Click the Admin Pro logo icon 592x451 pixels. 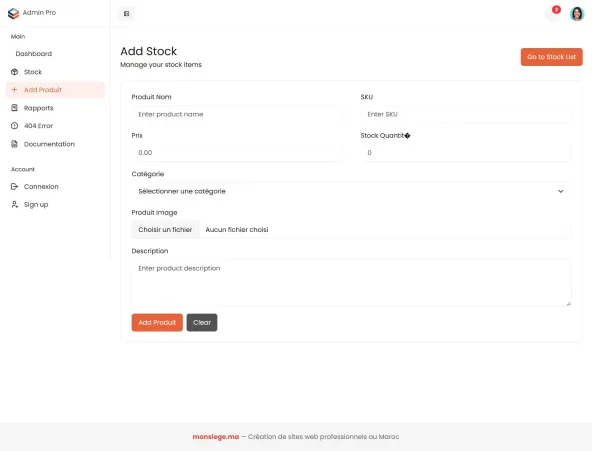(13, 14)
